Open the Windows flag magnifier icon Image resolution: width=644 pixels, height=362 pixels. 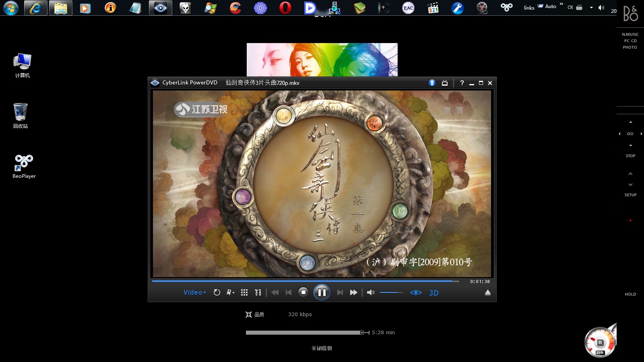coord(210,8)
